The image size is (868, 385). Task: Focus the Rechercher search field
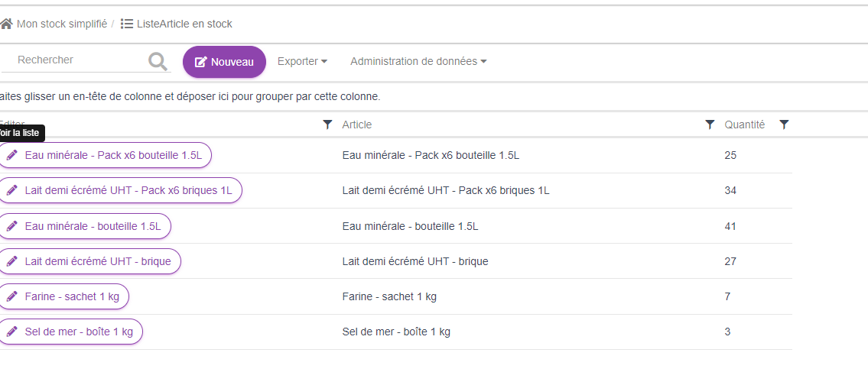(x=76, y=60)
